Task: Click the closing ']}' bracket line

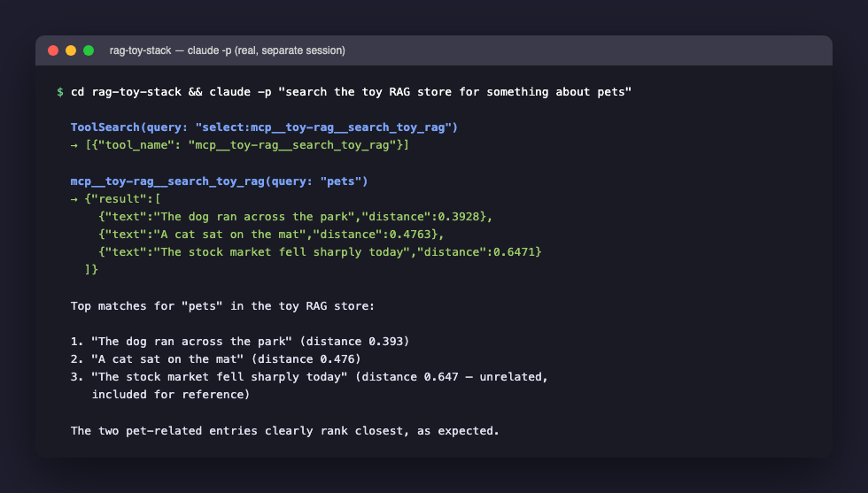Action: 91,269
